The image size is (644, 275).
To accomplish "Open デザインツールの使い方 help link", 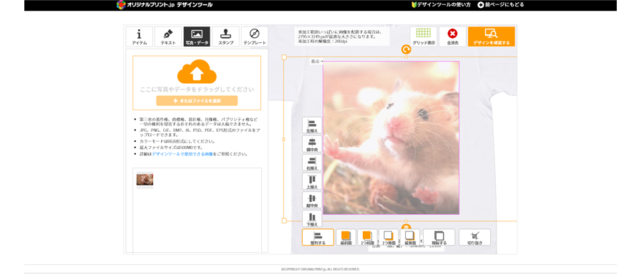I will [441, 5].
